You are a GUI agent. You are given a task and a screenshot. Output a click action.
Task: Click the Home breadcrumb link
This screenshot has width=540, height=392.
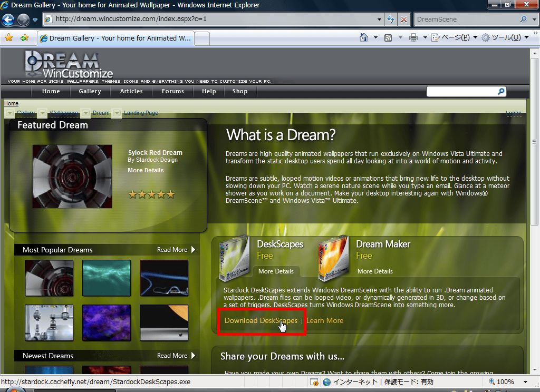coord(11,103)
